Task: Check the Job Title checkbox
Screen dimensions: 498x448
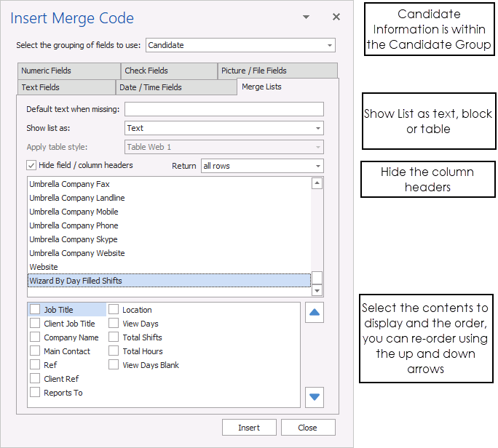Action: pyautogui.click(x=35, y=310)
